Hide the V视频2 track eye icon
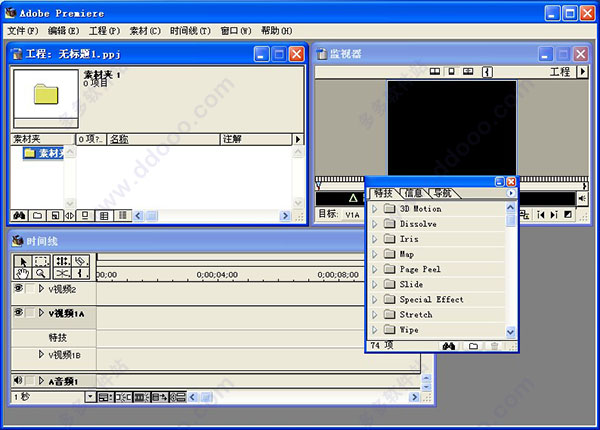The height and width of the screenshot is (430, 600). click(18, 288)
